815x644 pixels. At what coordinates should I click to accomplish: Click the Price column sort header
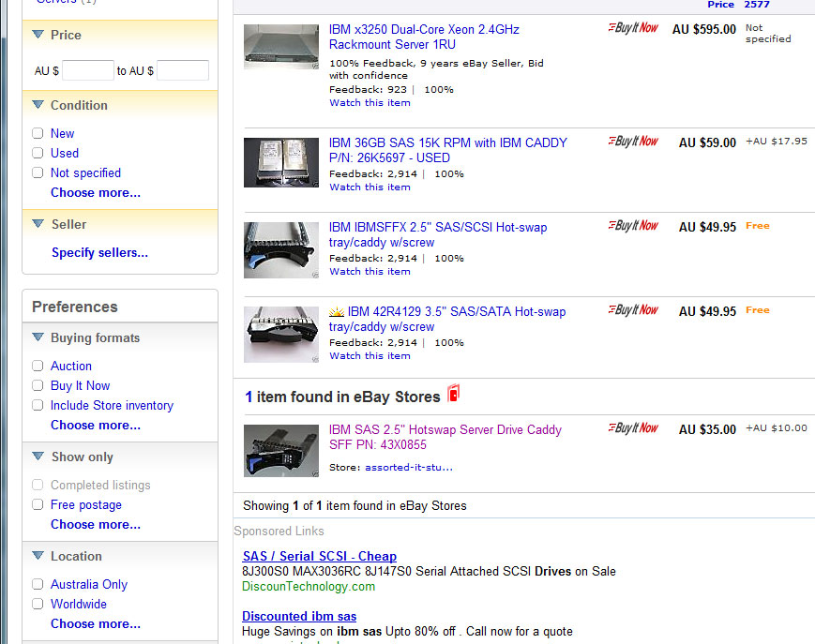(x=720, y=5)
